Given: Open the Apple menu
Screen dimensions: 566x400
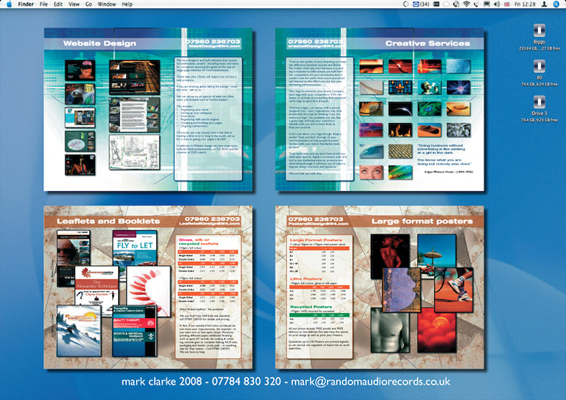Looking at the screenshot, I should (9, 4).
